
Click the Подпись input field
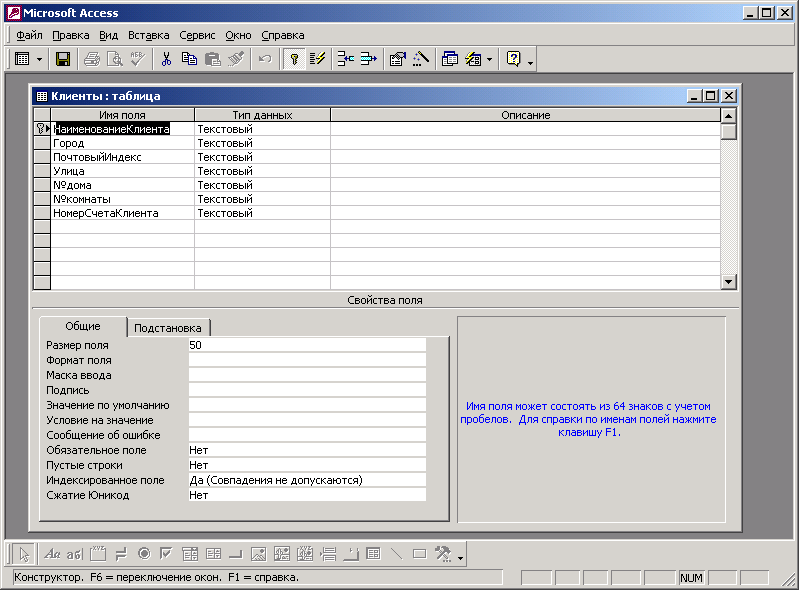click(307, 390)
